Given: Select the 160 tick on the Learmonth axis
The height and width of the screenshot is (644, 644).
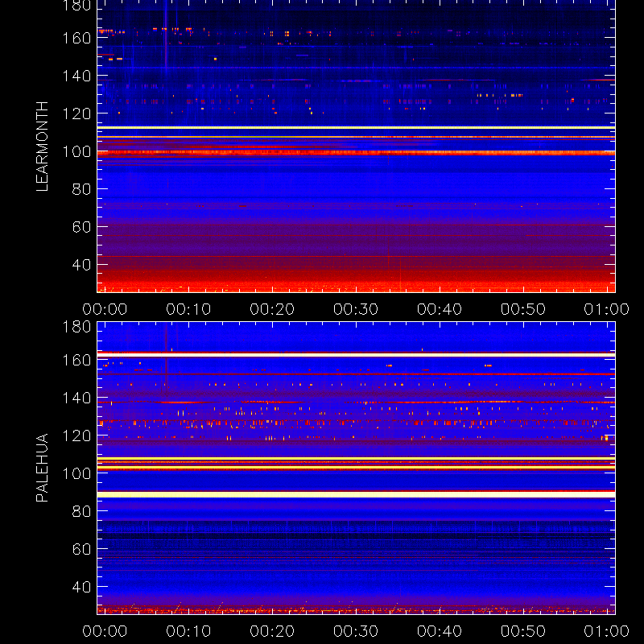Looking at the screenshot, I should point(76,38).
